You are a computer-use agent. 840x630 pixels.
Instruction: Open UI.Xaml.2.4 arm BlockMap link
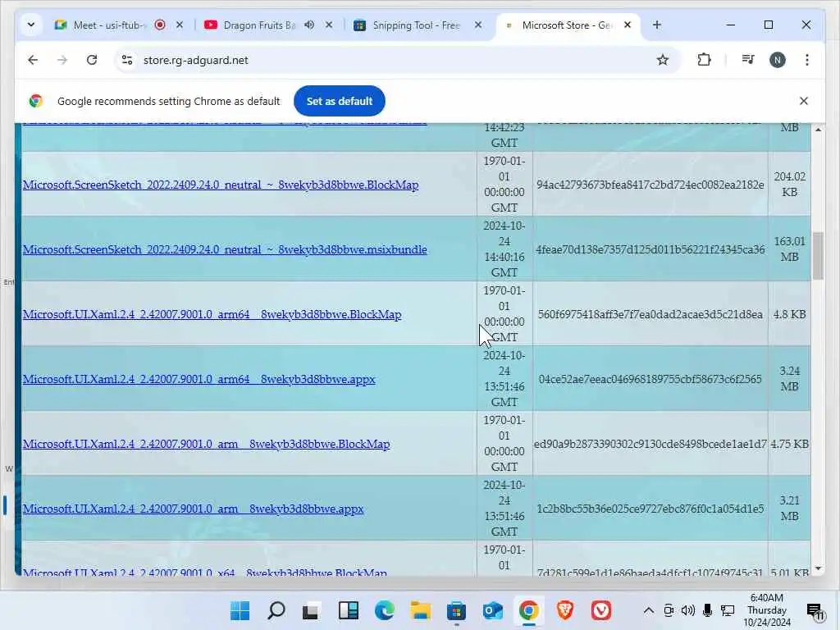pos(206,444)
